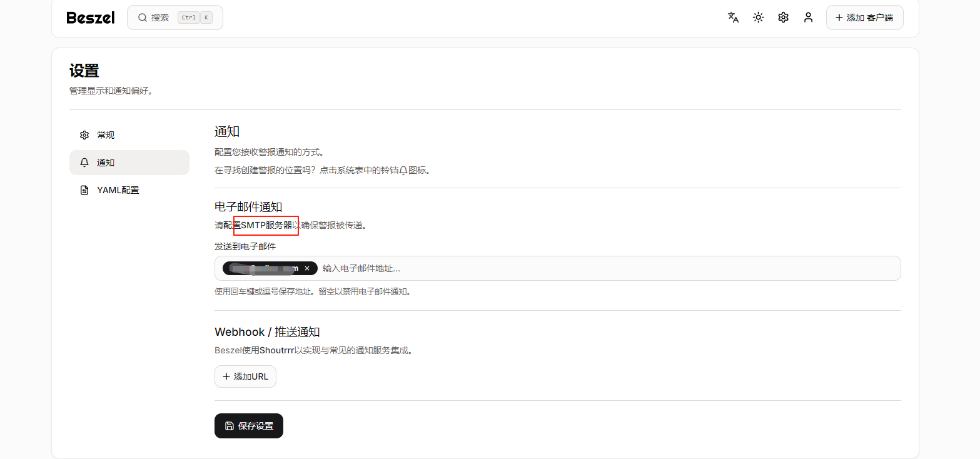The height and width of the screenshot is (459, 980).
Task: Click the 保存设置 button
Action: click(249, 426)
